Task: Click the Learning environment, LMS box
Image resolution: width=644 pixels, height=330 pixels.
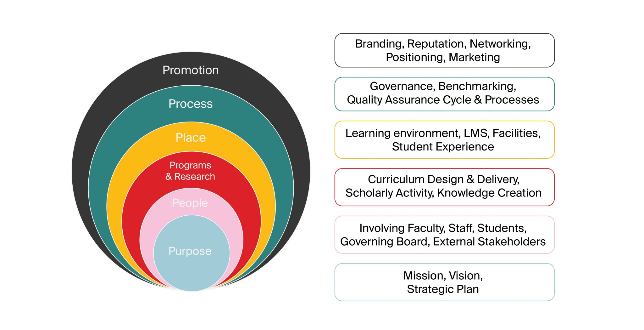Action: pyautogui.click(x=444, y=140)
